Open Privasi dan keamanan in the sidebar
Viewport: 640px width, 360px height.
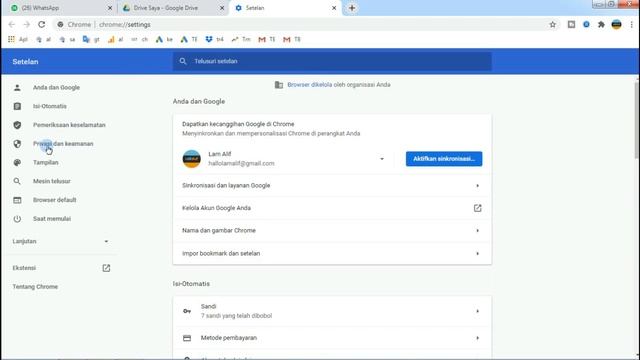click(x=63, y=144)
